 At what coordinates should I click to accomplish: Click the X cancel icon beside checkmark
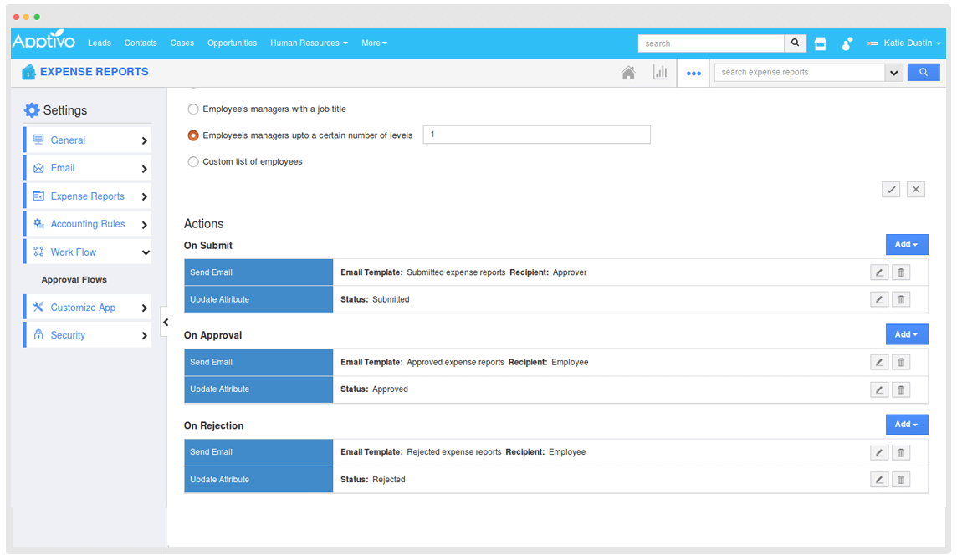click(916, 190)
